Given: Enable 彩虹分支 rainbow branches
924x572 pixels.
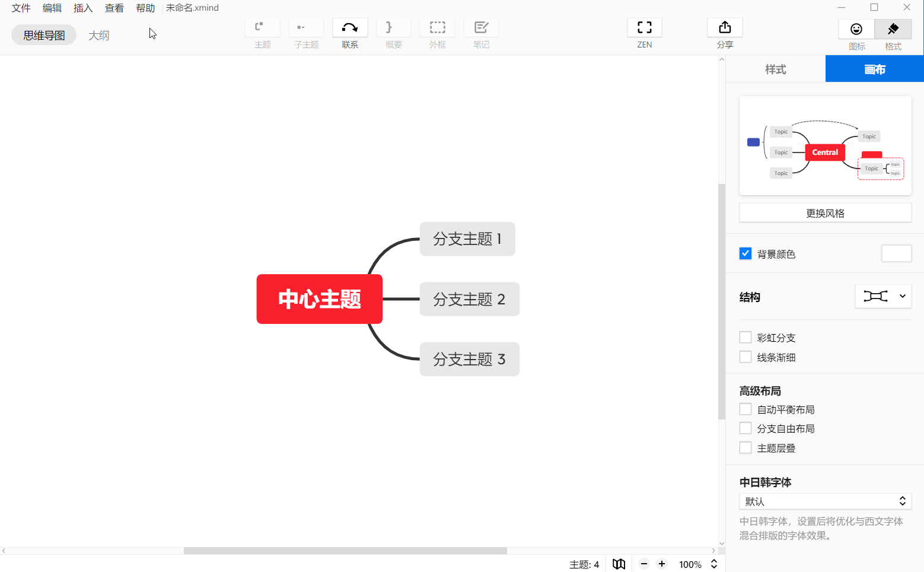Looking at the screenshot, I should (x=745, y=337).
